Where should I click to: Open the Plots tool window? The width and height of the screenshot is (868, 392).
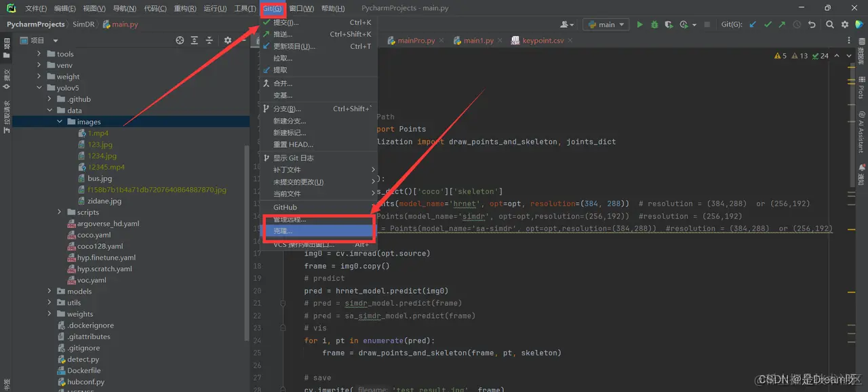[861, 87]
